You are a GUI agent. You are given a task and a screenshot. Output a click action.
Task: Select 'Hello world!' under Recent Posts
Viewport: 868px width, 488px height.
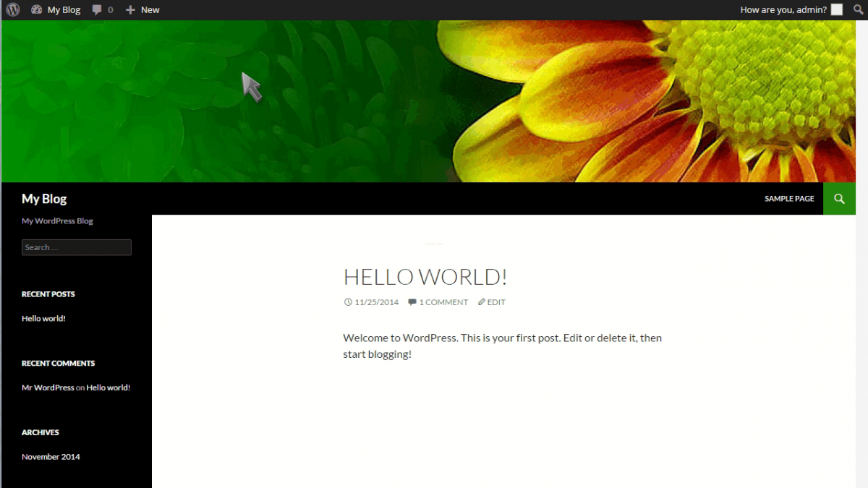click(43, 318)
